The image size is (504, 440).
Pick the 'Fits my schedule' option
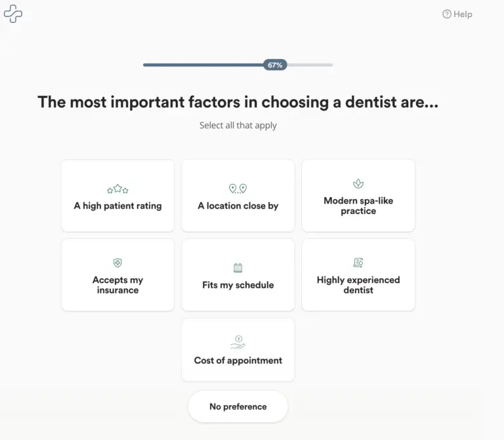[238, 275]
